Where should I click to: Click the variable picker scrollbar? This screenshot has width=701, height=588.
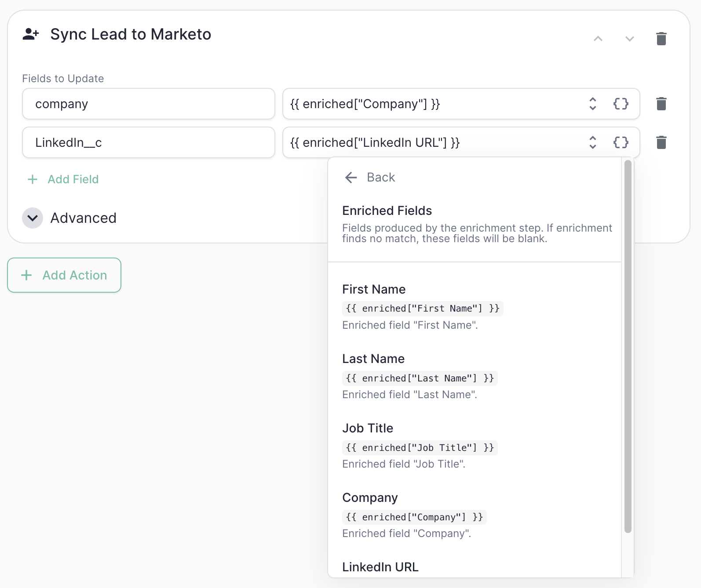(x=628, y=346)
